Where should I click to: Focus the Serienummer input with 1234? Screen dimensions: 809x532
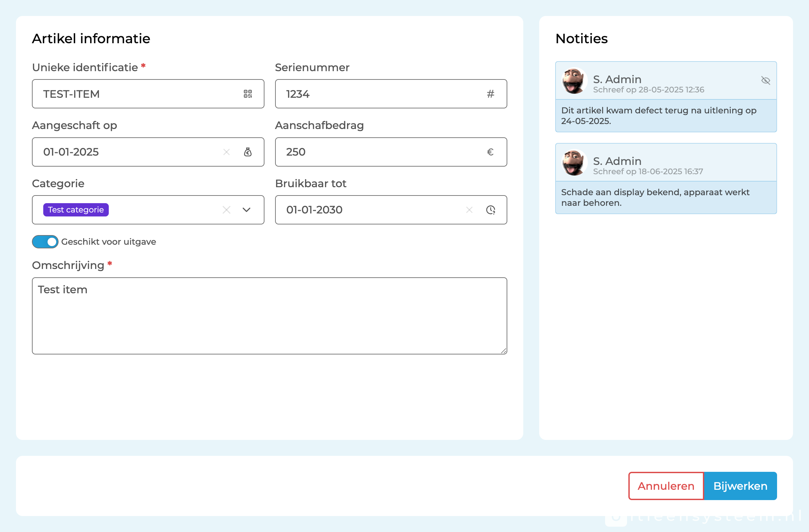tap(391, 94)
